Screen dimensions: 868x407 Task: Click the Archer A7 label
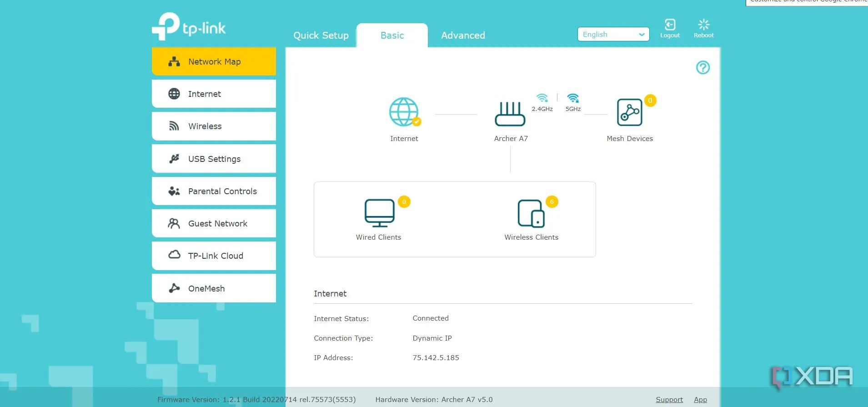pyautogui.click(x=511, y=139)
